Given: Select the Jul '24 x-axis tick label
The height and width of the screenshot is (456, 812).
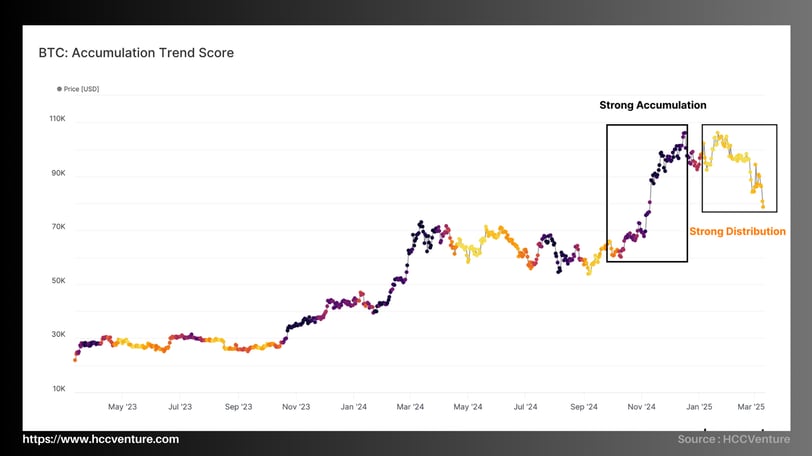Looking at the screenshot, I should [x=525, y=407].
